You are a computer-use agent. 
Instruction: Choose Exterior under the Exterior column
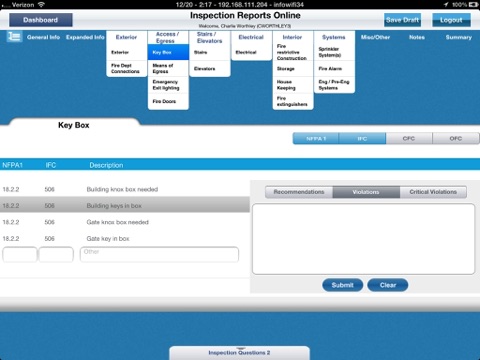click(x=126, y=52)
